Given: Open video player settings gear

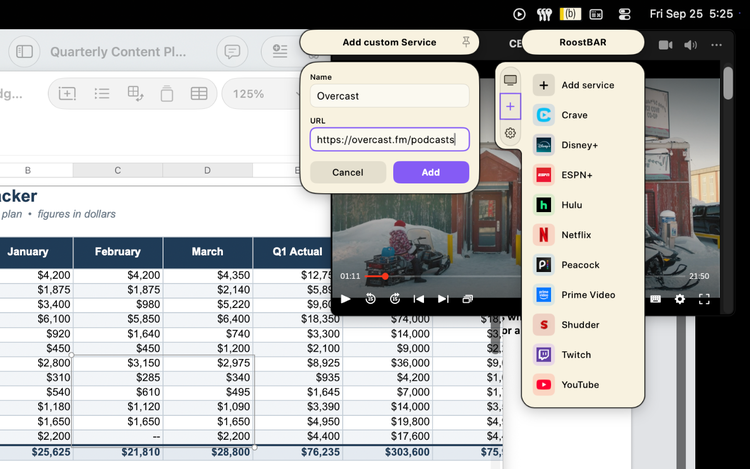Looking at the screenshot, I should (x=680, y=299).
